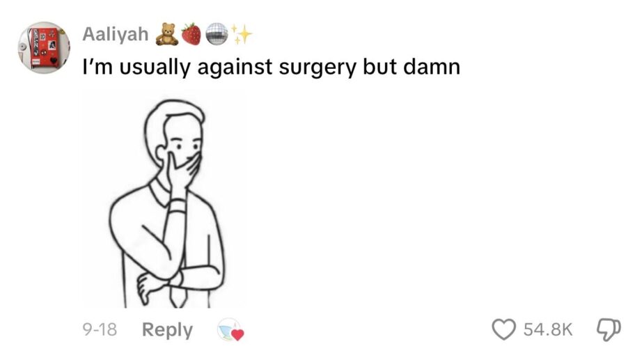Tap the sticker man's folded arm

181,279
